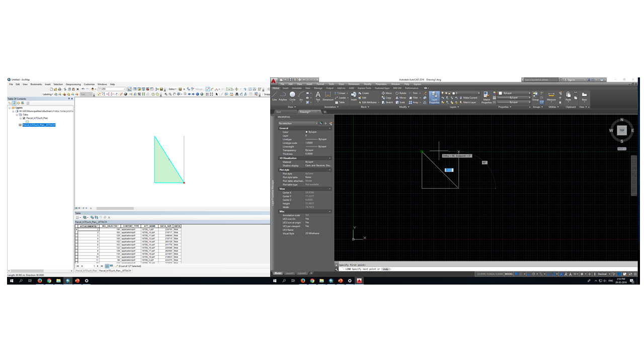
Task: Click ArcMap Add Data icon
Action: coord(93,89)
